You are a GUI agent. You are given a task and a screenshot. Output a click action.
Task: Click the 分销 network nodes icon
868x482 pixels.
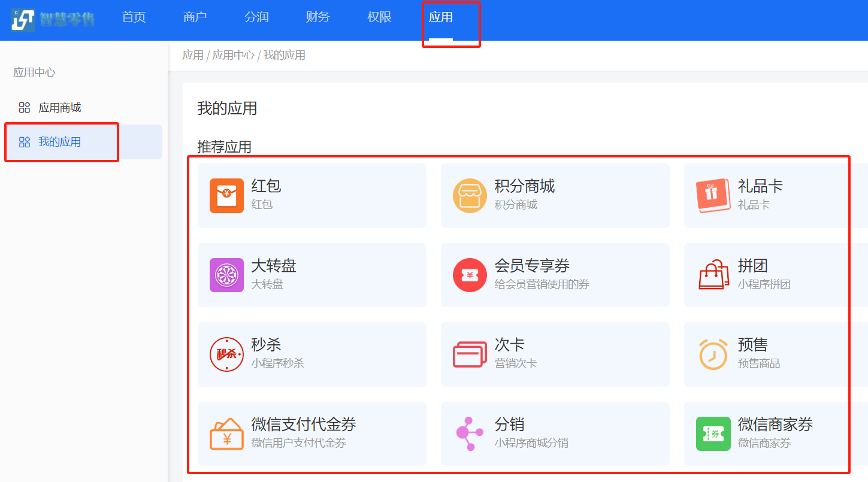pyautogui.click(x=469, y=434)
